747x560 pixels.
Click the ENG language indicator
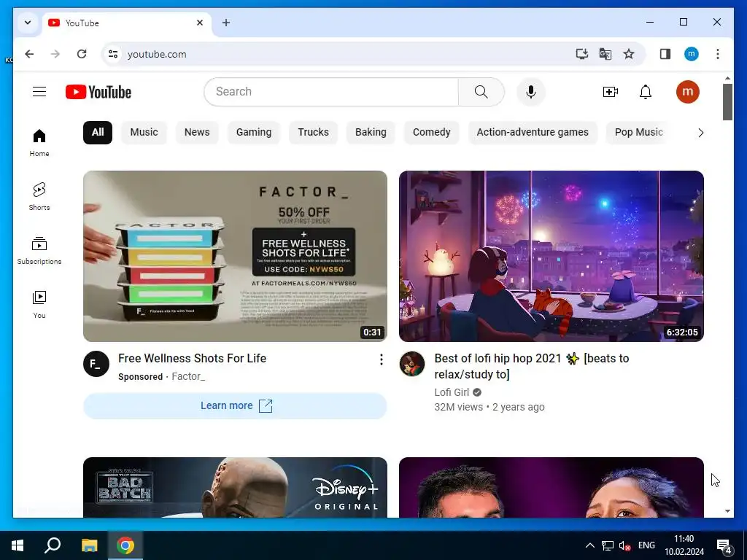point(646,545)
